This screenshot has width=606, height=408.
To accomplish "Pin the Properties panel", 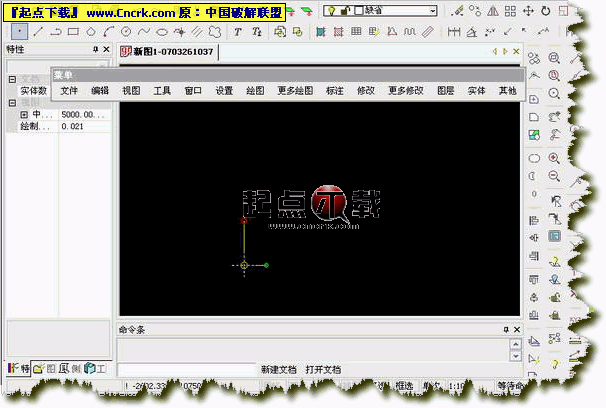I will click(96, 49).
